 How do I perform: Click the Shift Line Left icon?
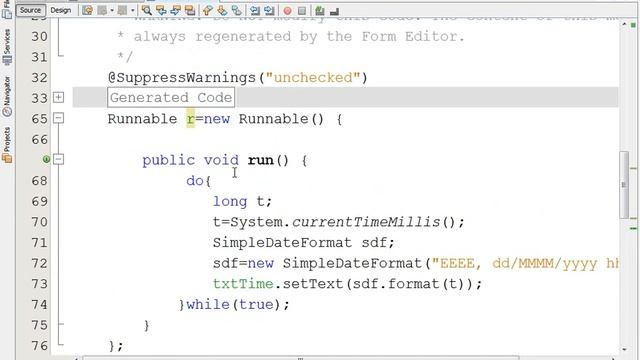click(x=255, y=11)
